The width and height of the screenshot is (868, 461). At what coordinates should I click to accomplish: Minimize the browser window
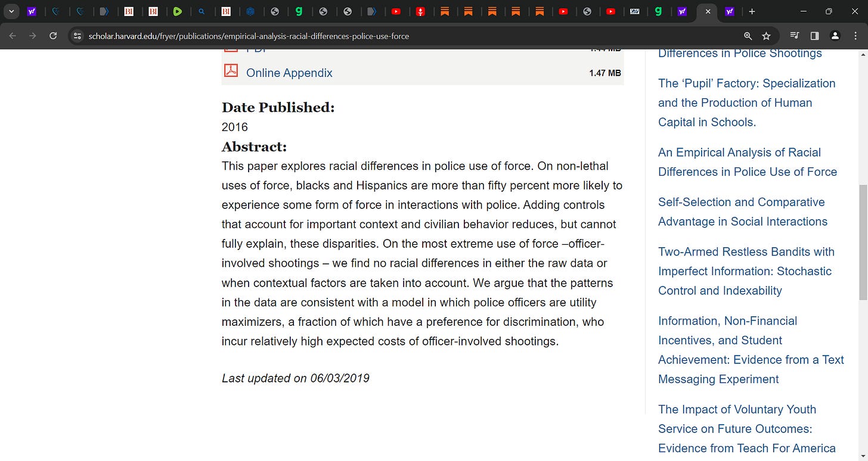(802, 11)
